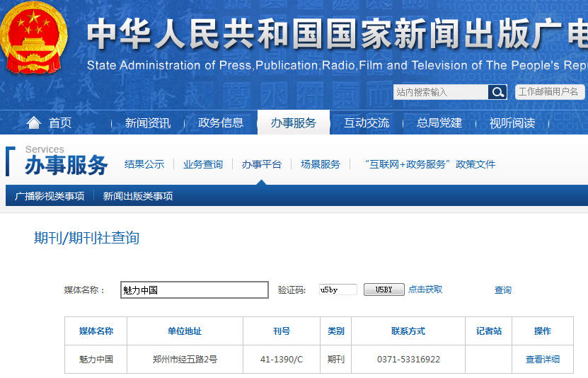This screenshot has width=588, height=378.
Task: Go to 结果公示 link
Action: pyautogui.click(x=144, y=164)
